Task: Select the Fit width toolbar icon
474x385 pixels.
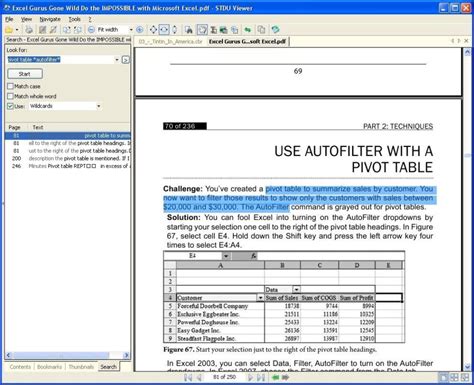Action: [x=164, y=30]
